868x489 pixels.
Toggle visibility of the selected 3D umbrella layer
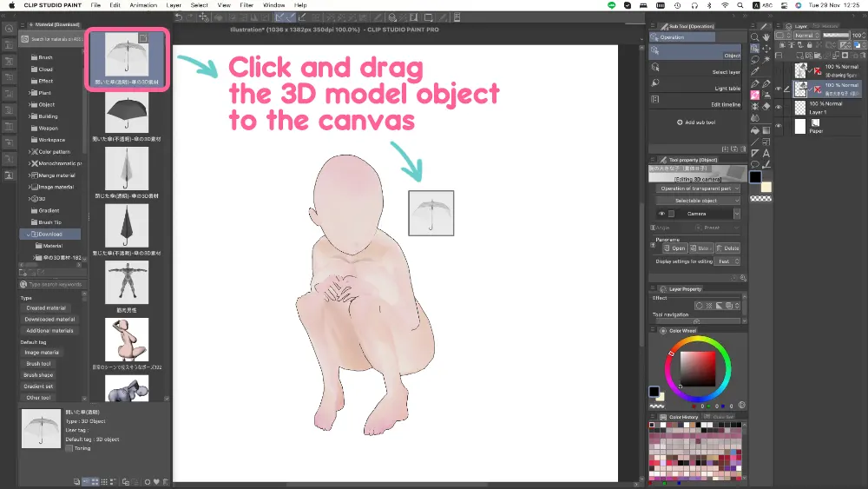[x=779, y=89]
